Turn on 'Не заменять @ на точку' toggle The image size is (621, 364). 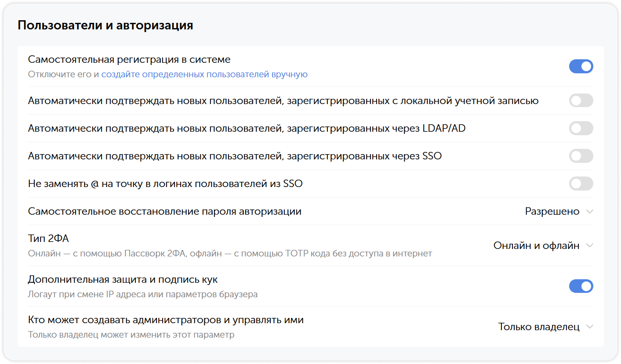click(581, 184)
